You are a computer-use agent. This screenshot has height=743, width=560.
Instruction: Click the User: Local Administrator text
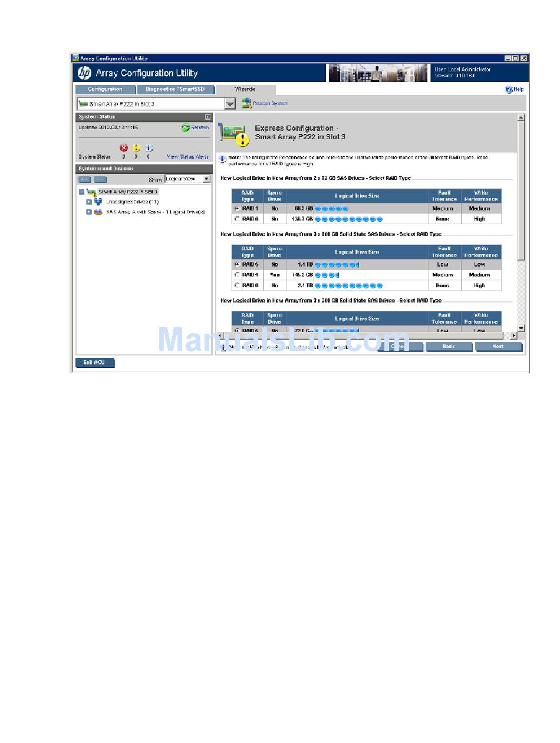462,70
